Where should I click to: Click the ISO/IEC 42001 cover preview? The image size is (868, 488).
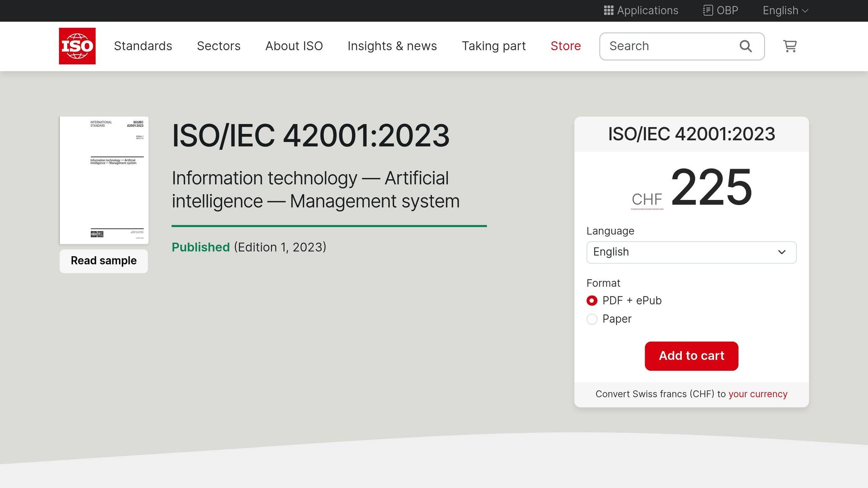point(103,180)
